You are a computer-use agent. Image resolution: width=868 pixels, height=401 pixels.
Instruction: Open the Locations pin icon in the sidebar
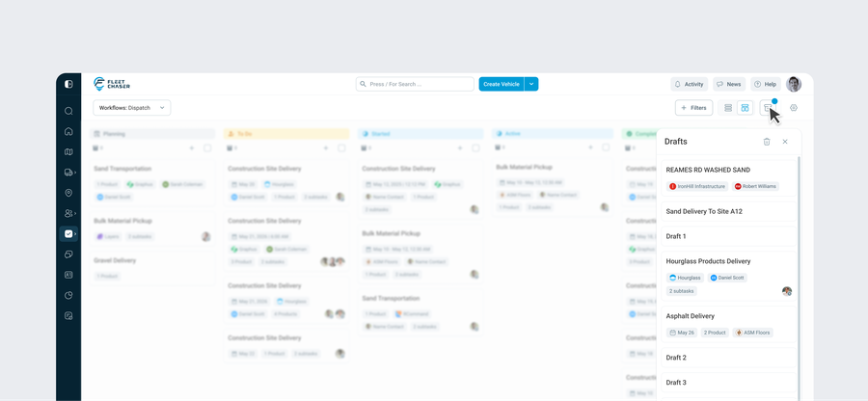tap(68, 193)
